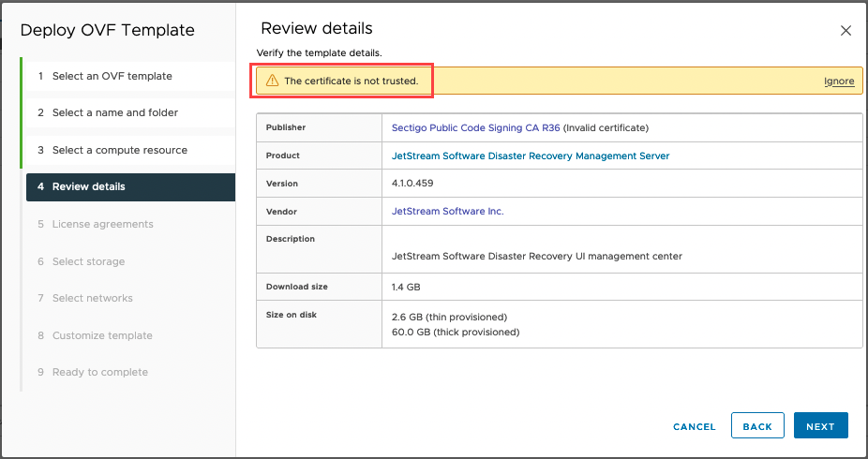Go to step 2 Select a name and folder

click(114, 112)
